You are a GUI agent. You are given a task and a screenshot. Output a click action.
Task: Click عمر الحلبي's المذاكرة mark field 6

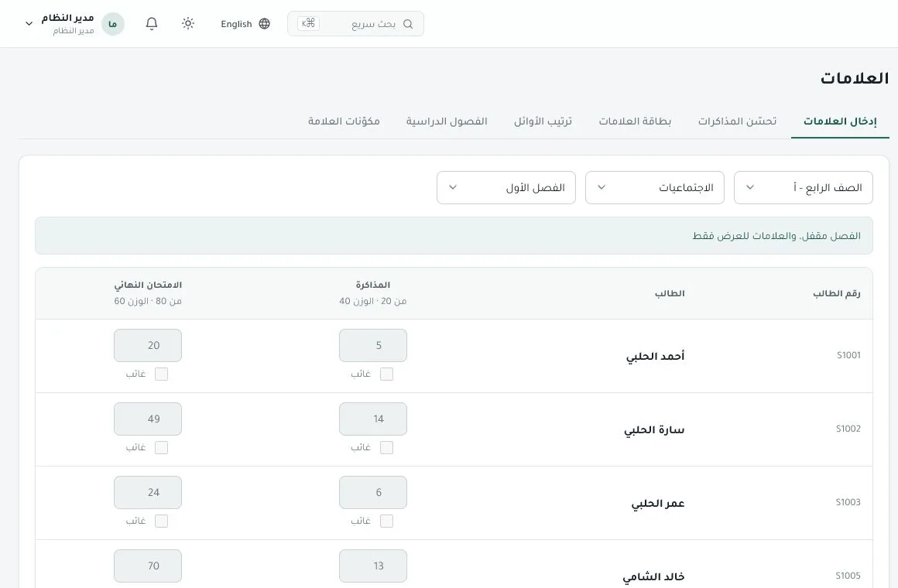tap(373, 492)
